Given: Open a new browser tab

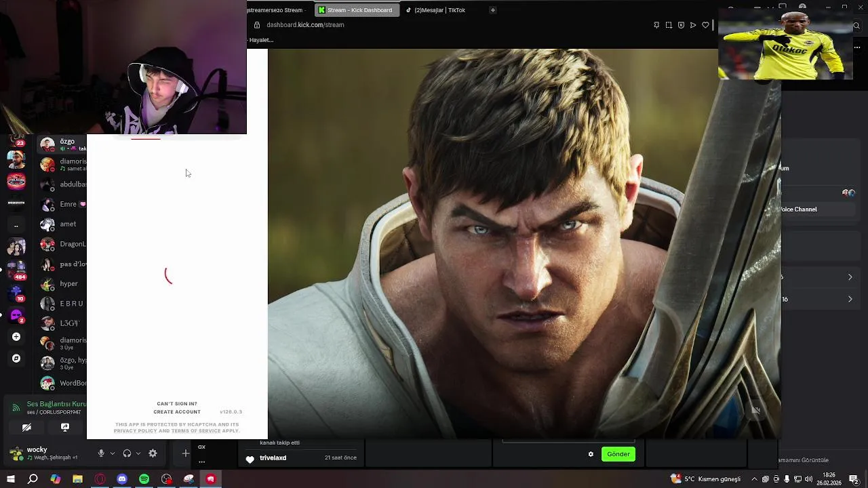Looking at the screenshot, I should click(493, 10).
